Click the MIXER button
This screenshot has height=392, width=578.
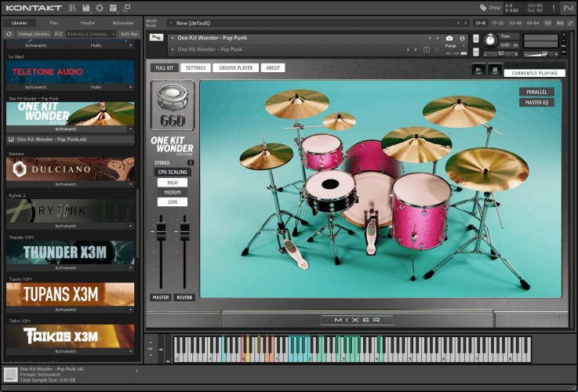click(357, 320)
